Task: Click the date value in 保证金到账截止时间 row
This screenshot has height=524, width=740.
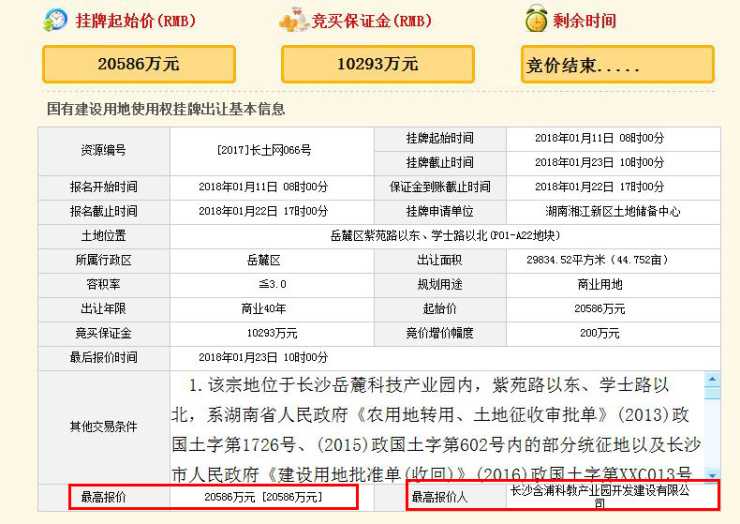Action: pyautogui.click(x=599, y=187)
